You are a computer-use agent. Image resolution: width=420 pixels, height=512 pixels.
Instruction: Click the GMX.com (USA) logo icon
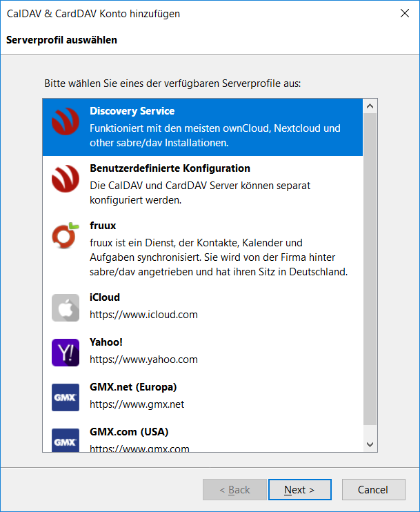click(x=66, y=440)
